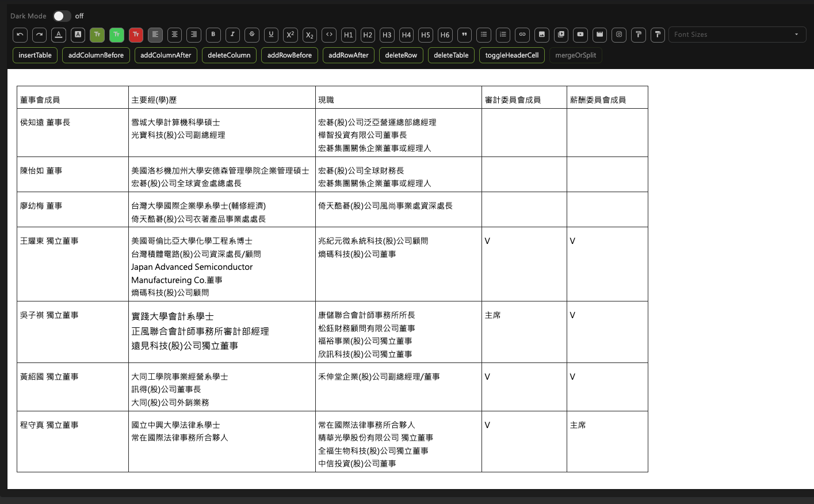The width and height of the screenshot is (814, 504).
Task: Select the header cell 審計委員會成員
Action: coord(524,97)
